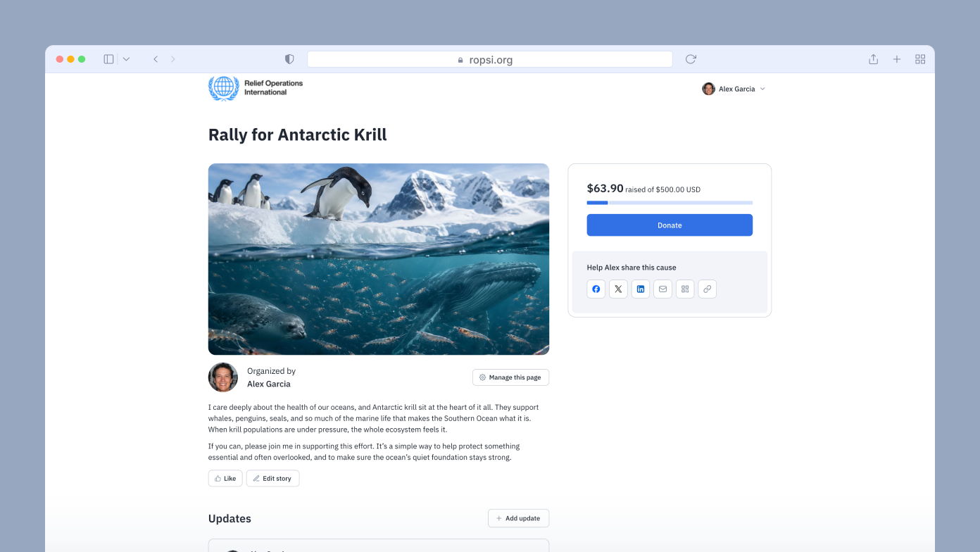Add a new update

(518, 518)
